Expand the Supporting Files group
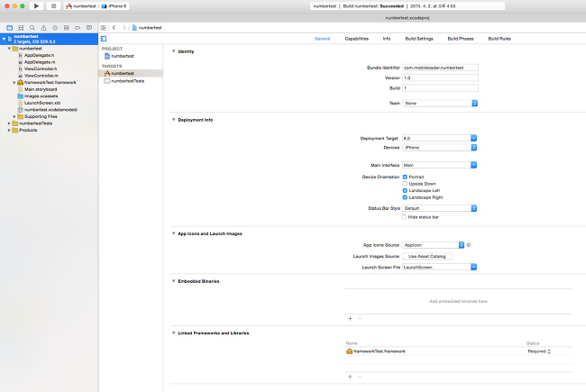This screenshot has height=392, width=586. tap(14, 116)
